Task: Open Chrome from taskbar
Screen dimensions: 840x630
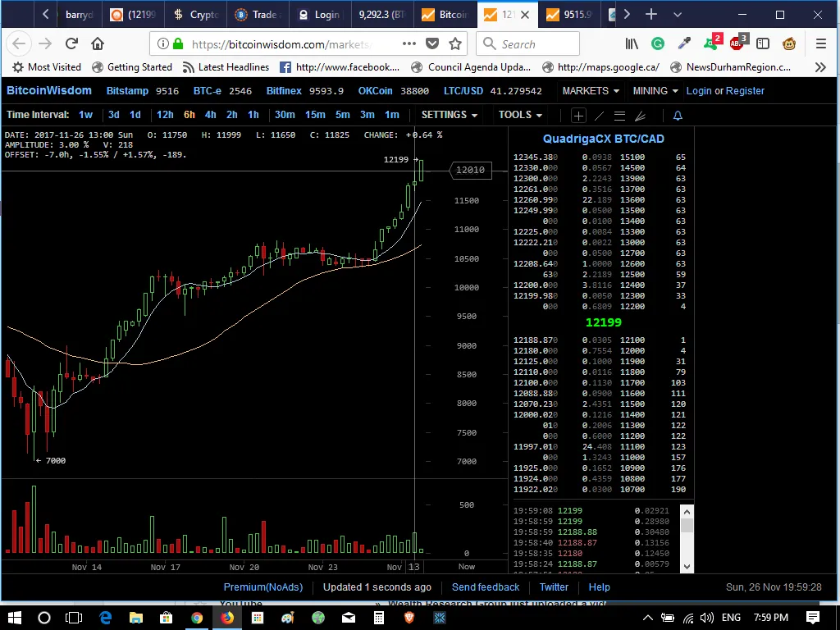Action: [197, 618]
